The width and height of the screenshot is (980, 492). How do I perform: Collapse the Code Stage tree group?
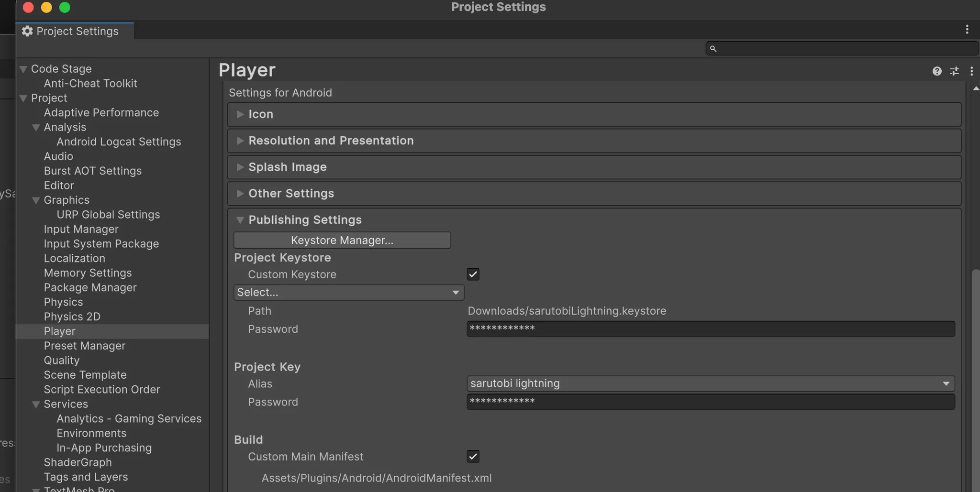coord(23,69)
